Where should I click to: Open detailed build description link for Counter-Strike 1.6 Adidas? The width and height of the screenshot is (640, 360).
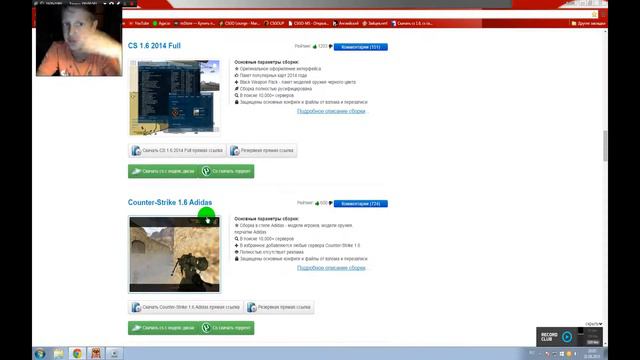[331, 268]
